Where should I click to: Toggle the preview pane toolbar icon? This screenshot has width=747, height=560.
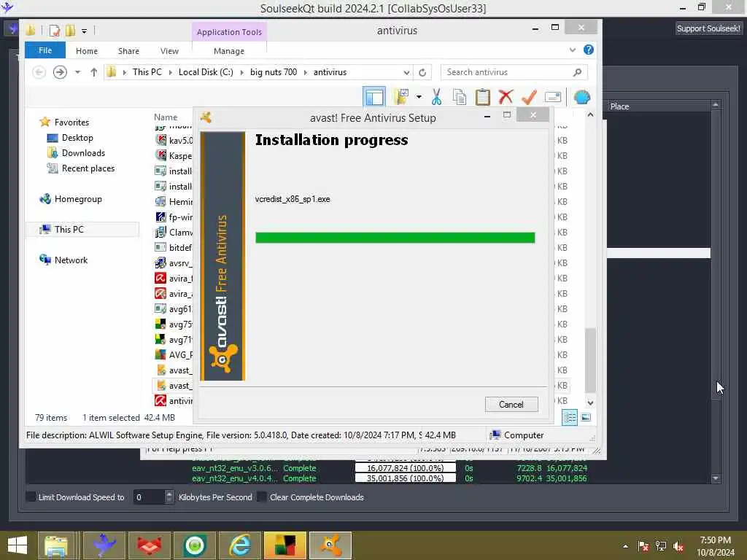374,97
